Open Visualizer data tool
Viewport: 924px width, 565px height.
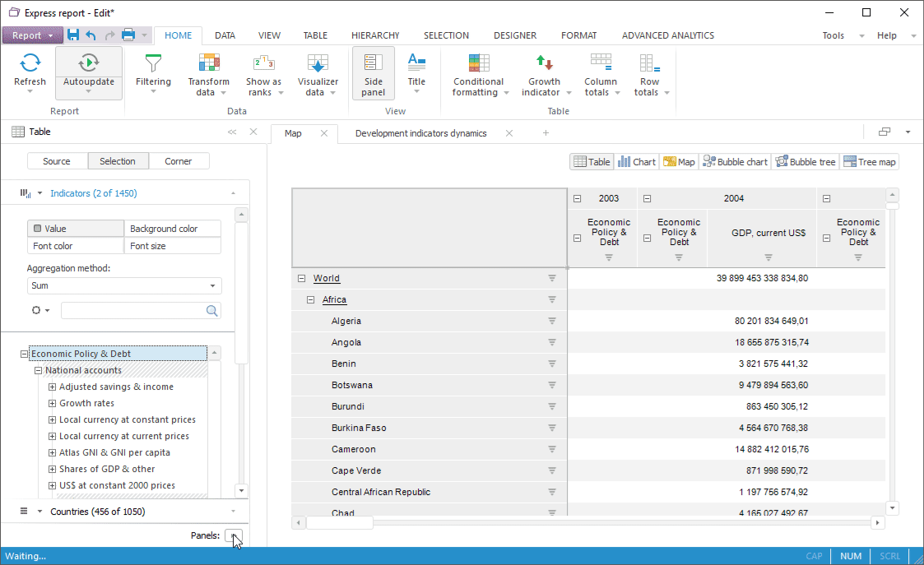pyautogui.click(x=318, y=64)
